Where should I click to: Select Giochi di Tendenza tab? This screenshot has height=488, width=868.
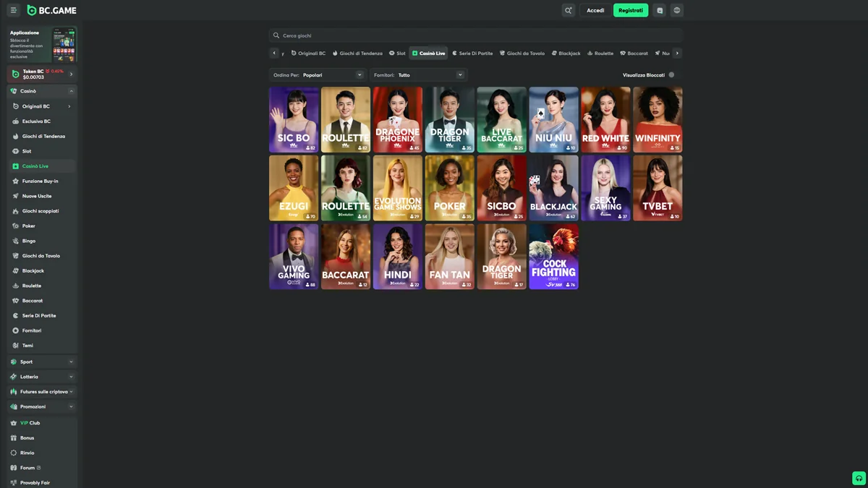tap(357, 53)
